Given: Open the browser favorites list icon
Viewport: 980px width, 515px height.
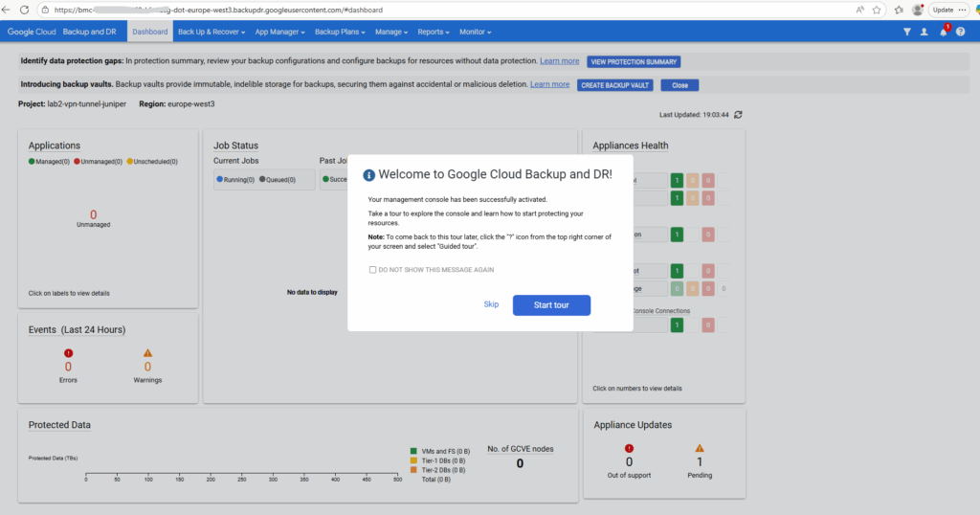Looking at the screenshot, I should [899, 10].
